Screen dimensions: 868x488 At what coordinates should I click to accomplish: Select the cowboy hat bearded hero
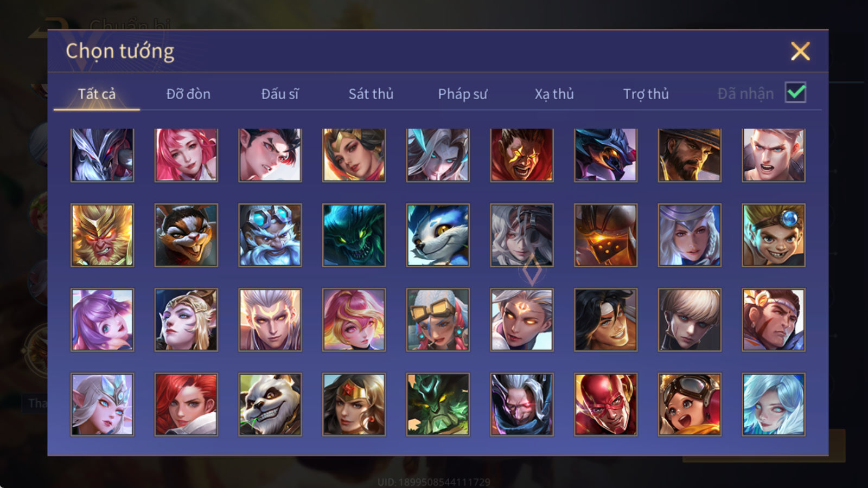tap(690, 155)
